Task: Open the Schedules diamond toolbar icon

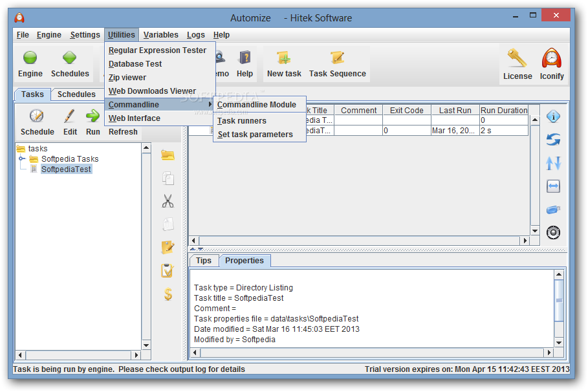Action: (x=69, y=58)
